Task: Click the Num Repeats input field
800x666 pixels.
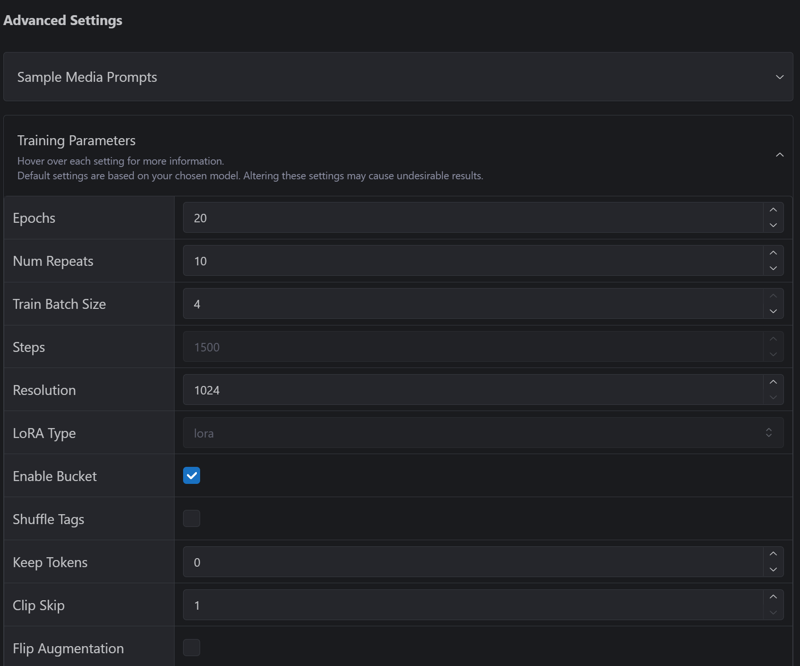Action: [x=472, y=261]
